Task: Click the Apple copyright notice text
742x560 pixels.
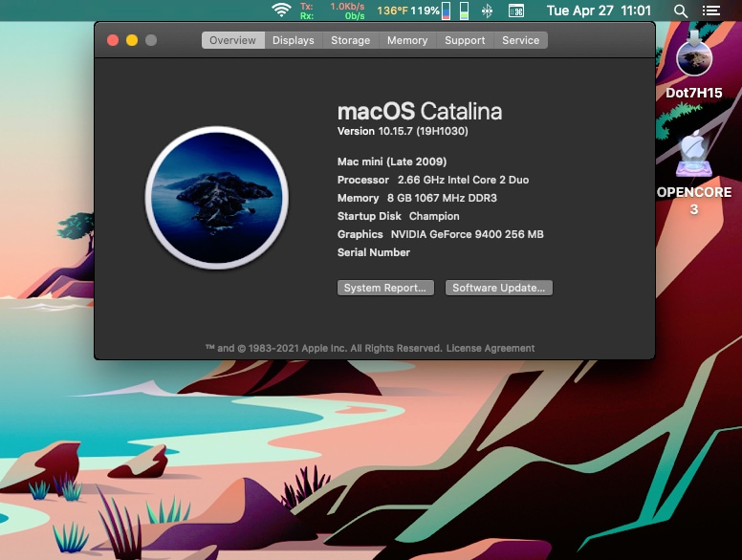Action: pos(324,348)
